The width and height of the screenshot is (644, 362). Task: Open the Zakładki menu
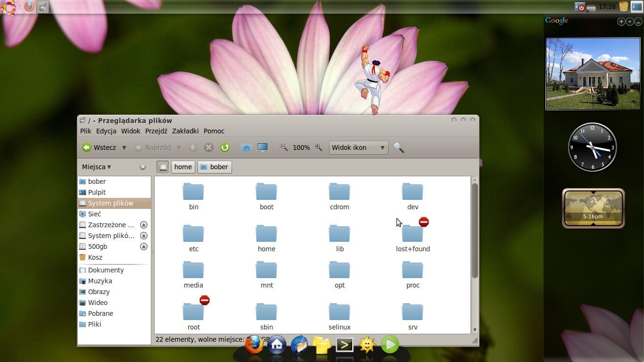(185, 131)
